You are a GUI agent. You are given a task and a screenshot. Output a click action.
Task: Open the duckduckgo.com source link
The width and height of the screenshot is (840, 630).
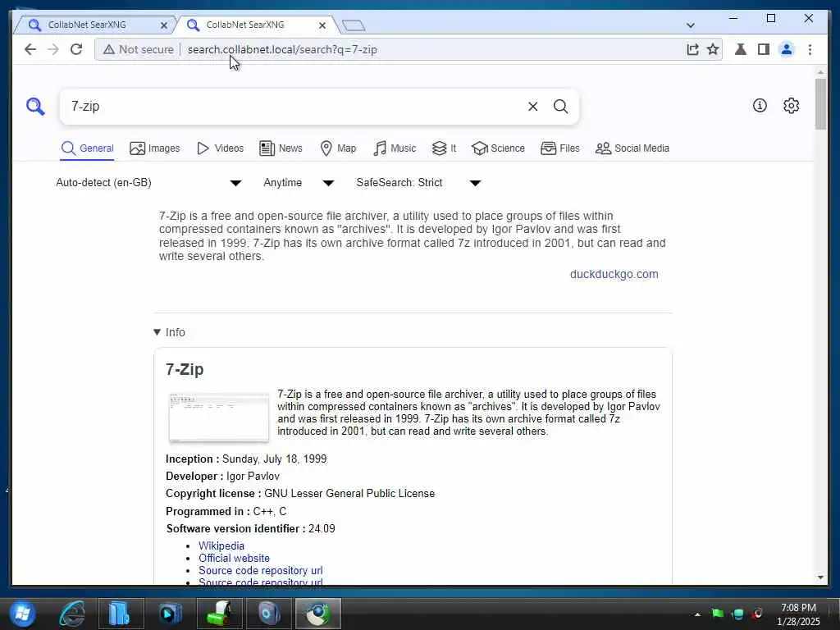coord(614,274)
